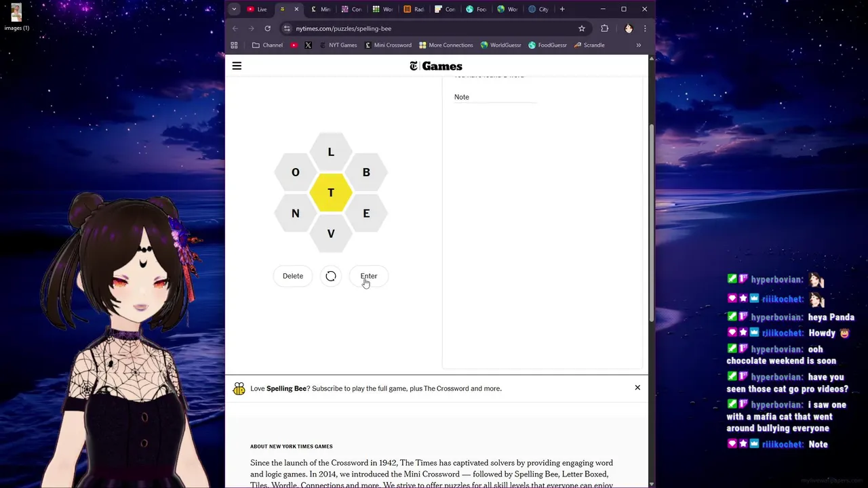Open the Scrandle bookmark

[589, 45]
